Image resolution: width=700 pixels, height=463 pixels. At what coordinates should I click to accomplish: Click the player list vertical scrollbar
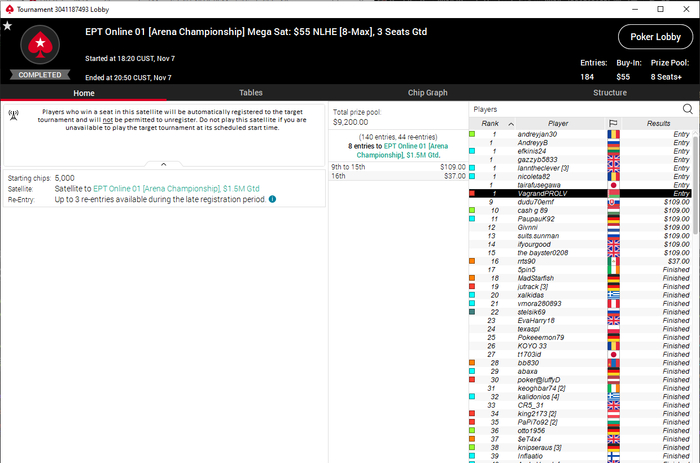[695, 185]
